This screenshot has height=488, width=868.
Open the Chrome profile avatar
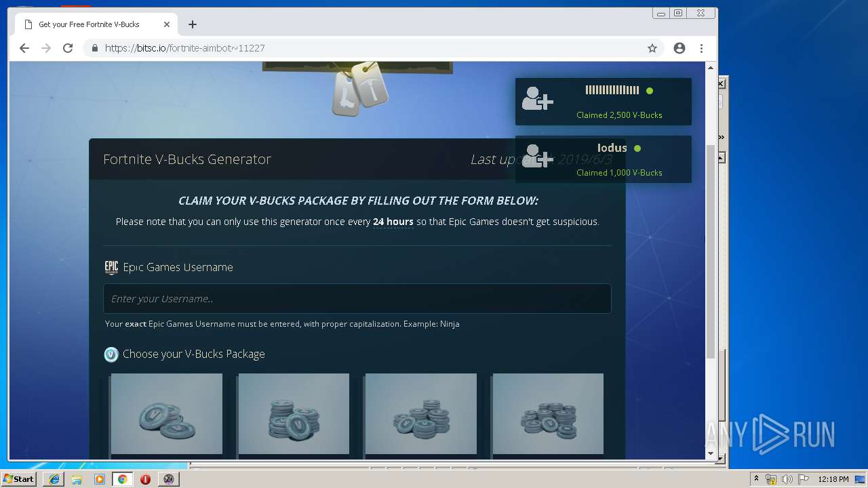click(x=679, y=48)
